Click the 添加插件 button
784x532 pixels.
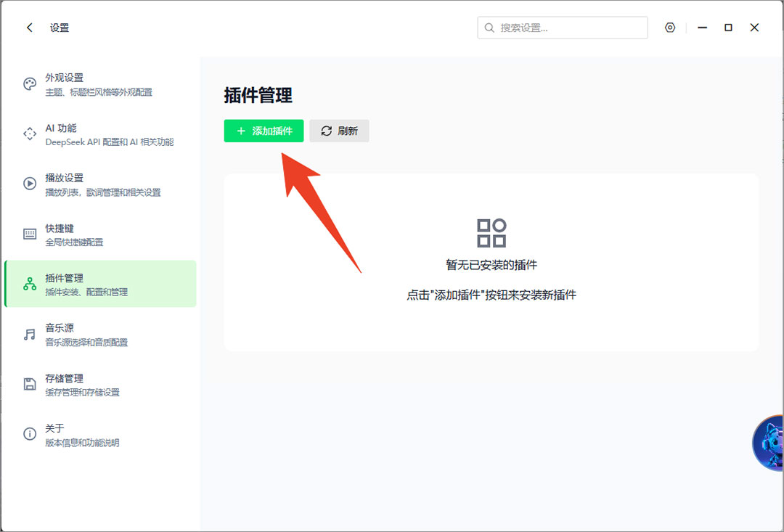pyautogui.click(x=264, y=131)
